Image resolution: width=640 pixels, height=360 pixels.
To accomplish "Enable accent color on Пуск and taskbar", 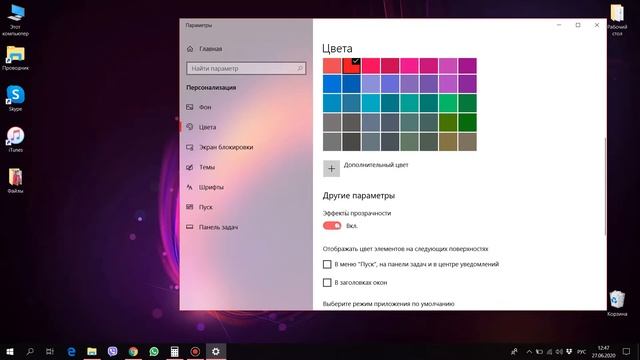I will point(327,264).
